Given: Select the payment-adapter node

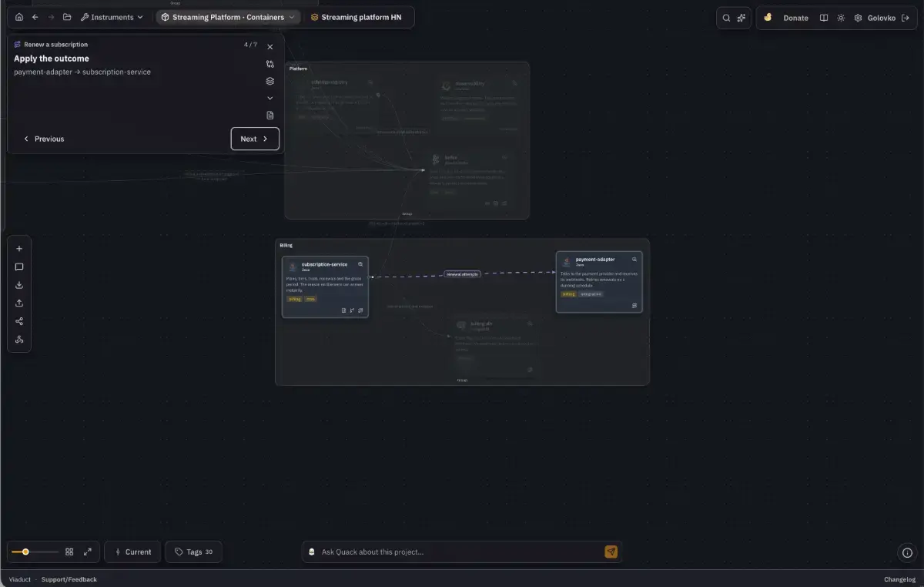Looking at the screenshot, I should (599, 282).
